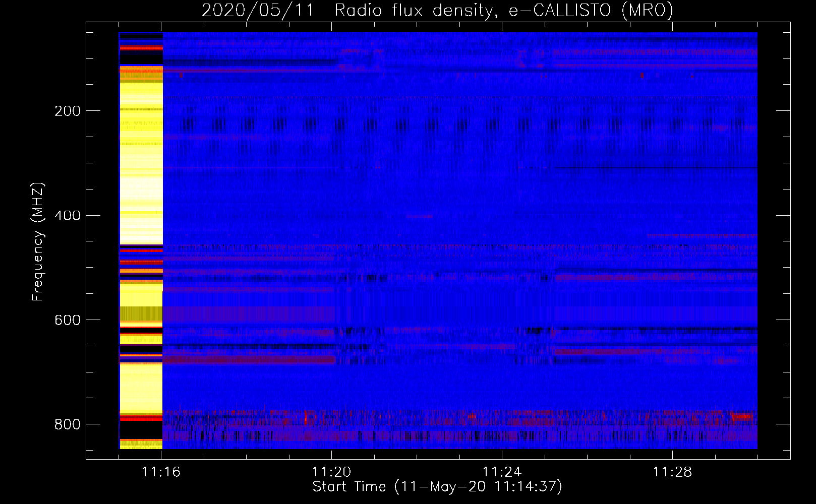The image size is (816, 504).
Task: Click the 'Frequency (MHZ)' axis label
Action: [37, 242]
